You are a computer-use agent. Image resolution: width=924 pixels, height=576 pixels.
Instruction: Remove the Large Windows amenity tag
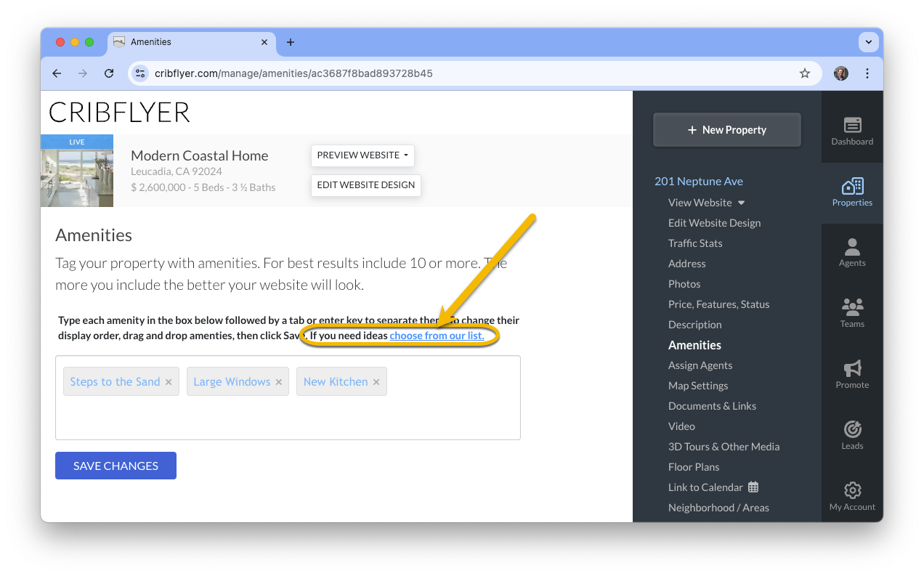click(278, 382)
